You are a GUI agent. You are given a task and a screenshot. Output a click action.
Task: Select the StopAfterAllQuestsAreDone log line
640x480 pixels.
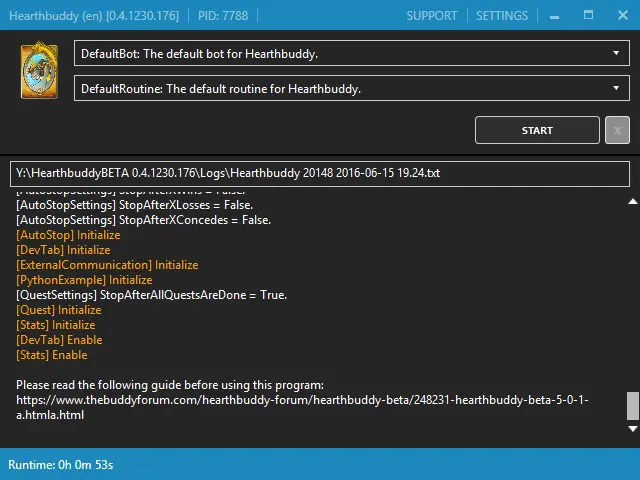[151, 295]
